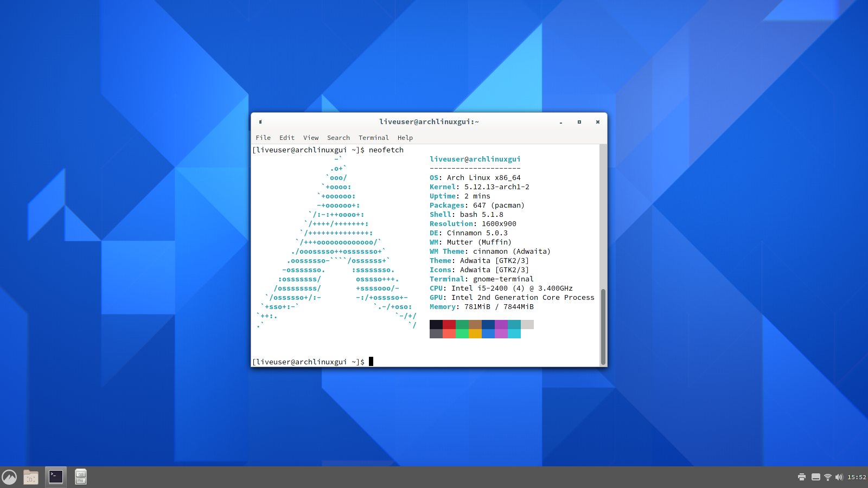The height and width of the screenshot is (488, 868).
Task: Click the 'WM: Mutter (Muffin)' line
Action: [x=471, y=242]
